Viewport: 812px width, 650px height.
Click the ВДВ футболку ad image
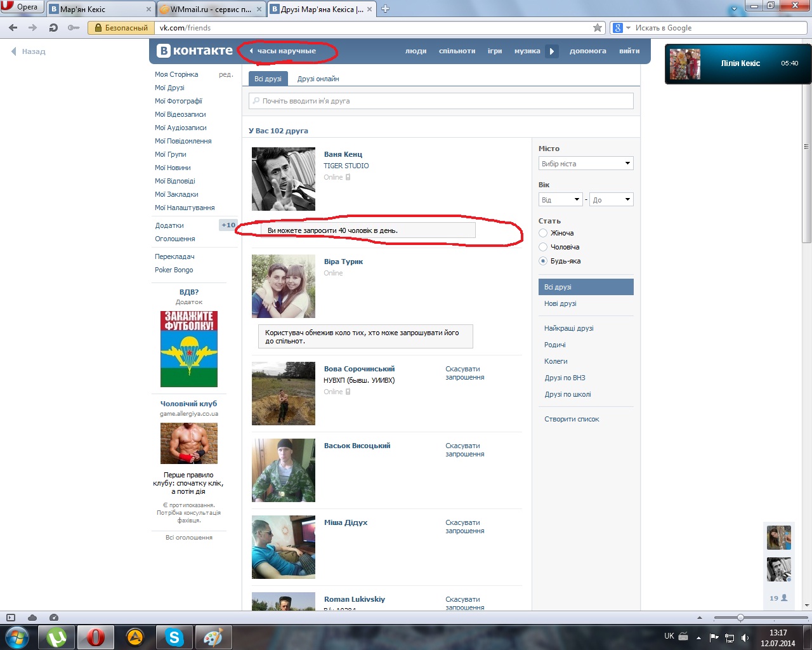[189, 349]
